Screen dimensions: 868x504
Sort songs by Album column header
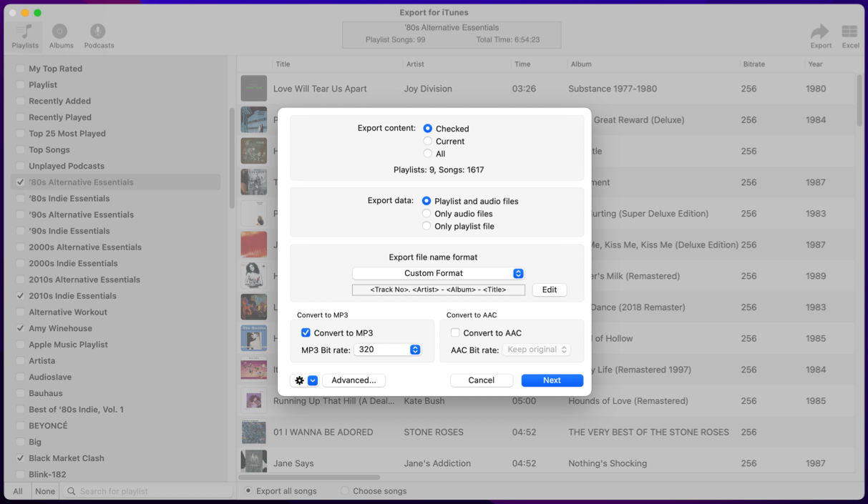pyautogui.click(x=581, y=64)
